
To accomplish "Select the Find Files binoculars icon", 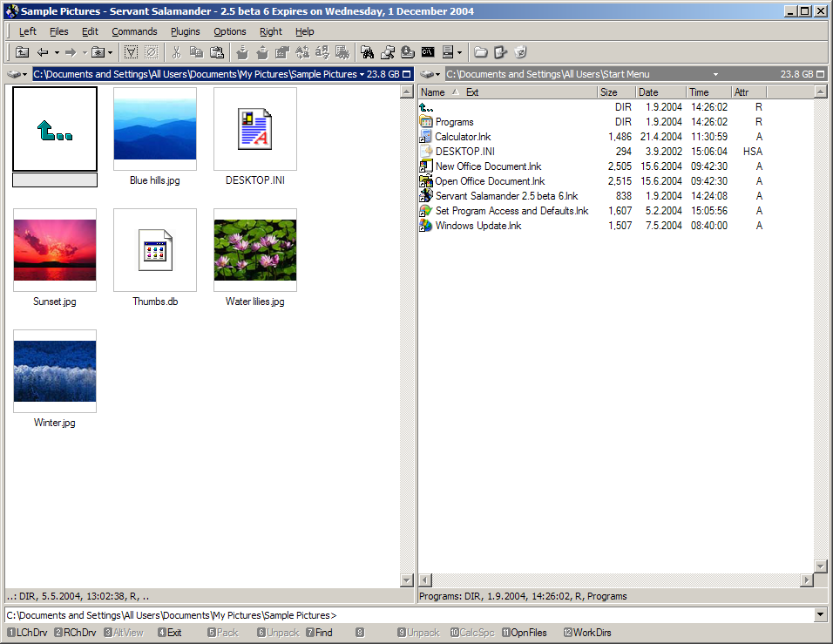I will point(369,52).
